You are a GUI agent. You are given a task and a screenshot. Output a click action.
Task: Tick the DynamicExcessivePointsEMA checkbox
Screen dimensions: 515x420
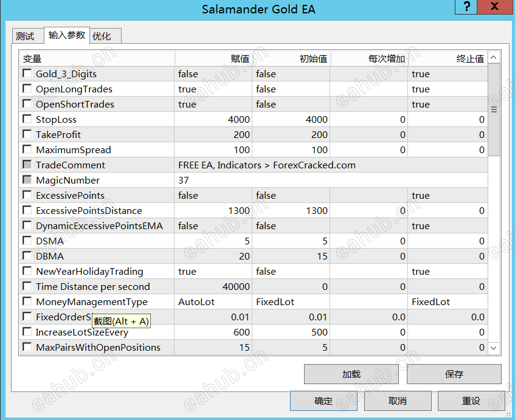27,225
